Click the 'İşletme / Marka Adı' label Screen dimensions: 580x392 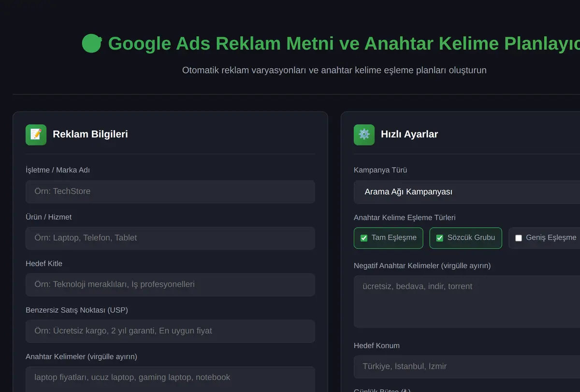coord(58,170)
